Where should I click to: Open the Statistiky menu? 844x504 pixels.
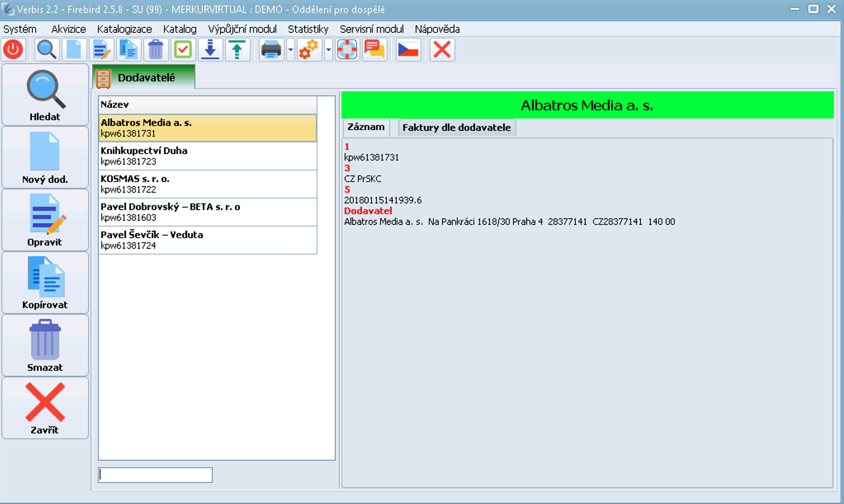click(308, 29)
